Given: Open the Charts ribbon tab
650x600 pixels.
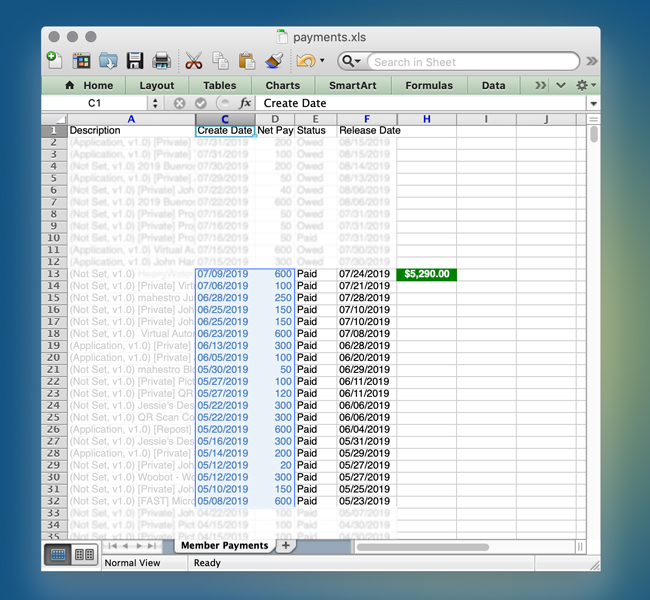Looking at the screenshot, I should click(x=283, y=85).
